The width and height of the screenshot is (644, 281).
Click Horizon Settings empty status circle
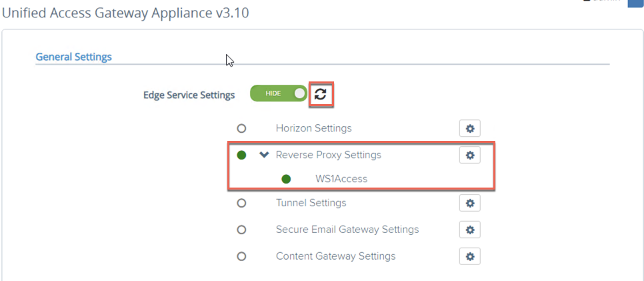click(x=241, y=129)
